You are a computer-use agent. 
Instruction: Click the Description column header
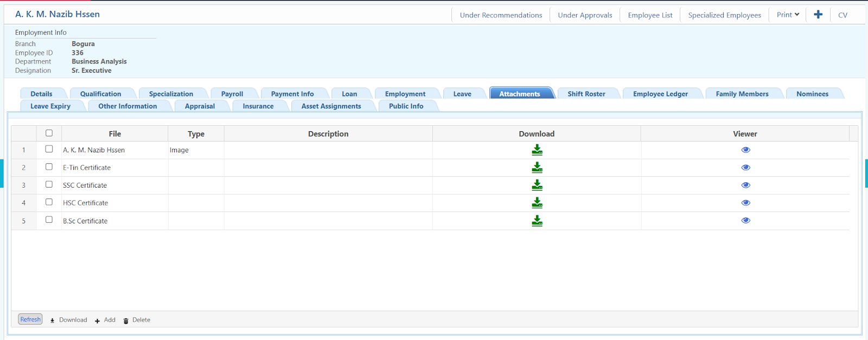click(328, 134)
